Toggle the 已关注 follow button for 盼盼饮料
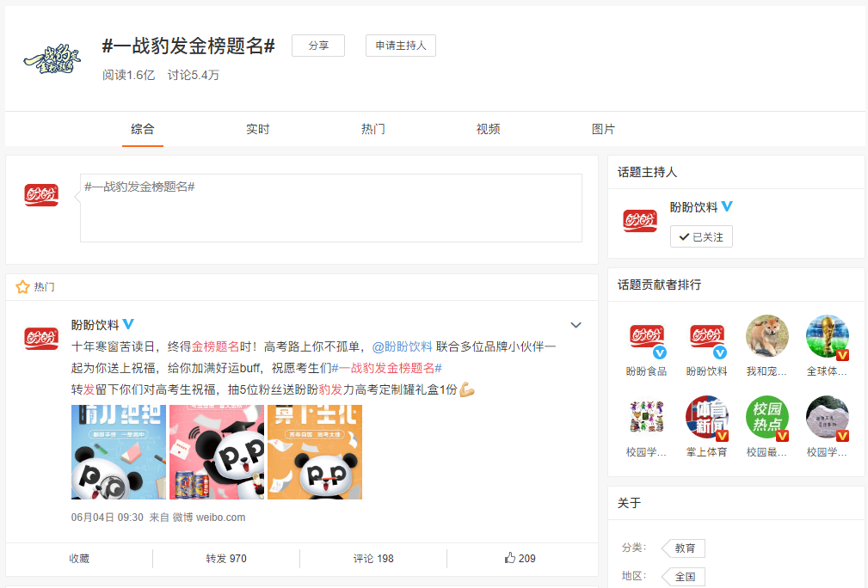Viewport: 868px width, 588px height. click(x=701, y=236)
